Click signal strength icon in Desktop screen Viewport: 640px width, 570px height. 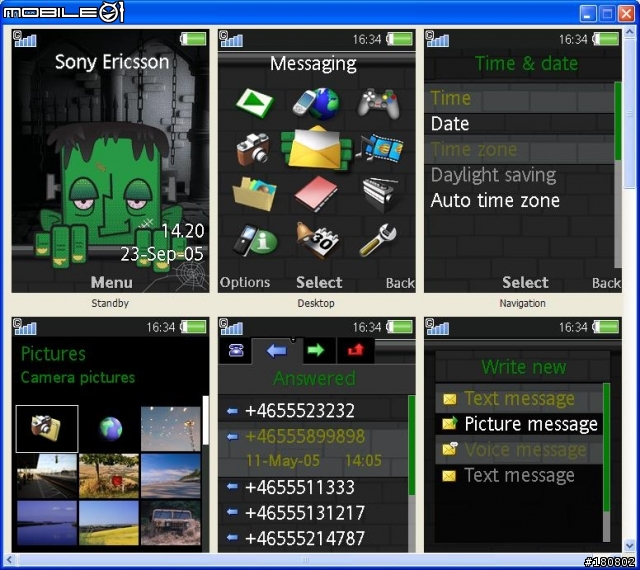tap(231, 39)
